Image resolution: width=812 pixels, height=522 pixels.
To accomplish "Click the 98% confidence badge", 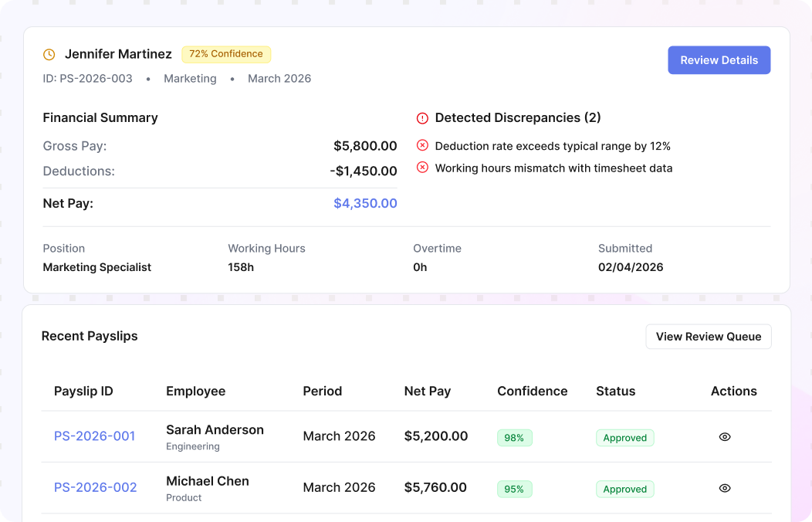I will point(514,438).
